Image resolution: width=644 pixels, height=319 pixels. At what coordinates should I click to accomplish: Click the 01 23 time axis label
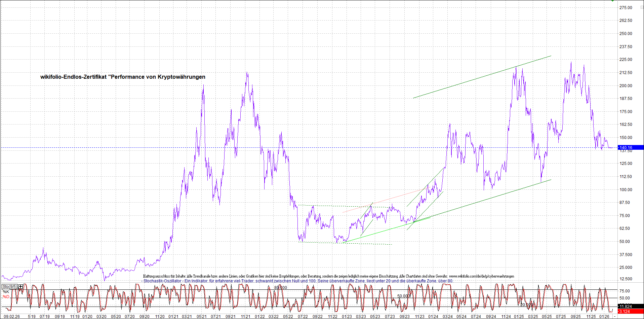(x=347, y=316)
